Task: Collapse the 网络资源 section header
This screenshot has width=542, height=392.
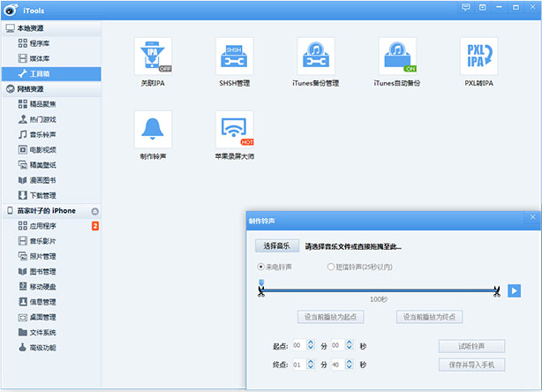Action: [51, 89]
